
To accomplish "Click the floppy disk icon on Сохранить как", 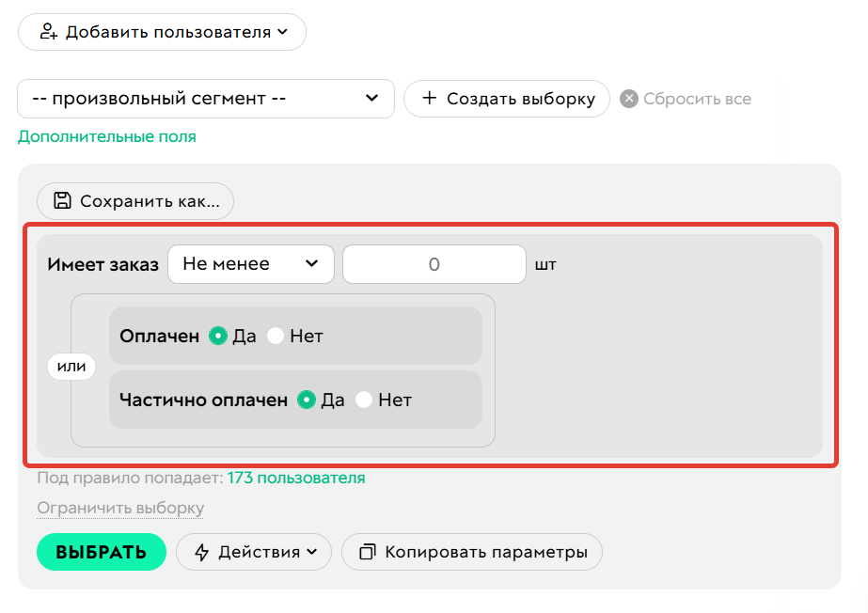I will coord(61,200).
